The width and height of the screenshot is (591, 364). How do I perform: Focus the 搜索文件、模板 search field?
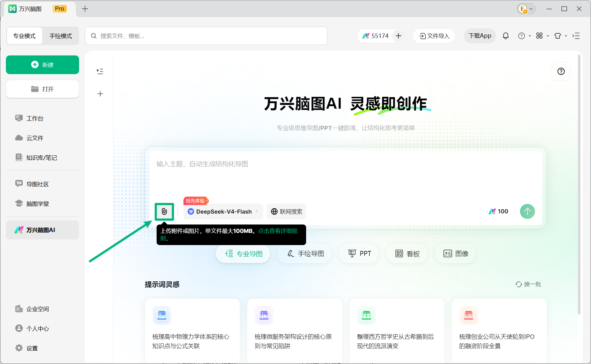(x=206, y=36)
